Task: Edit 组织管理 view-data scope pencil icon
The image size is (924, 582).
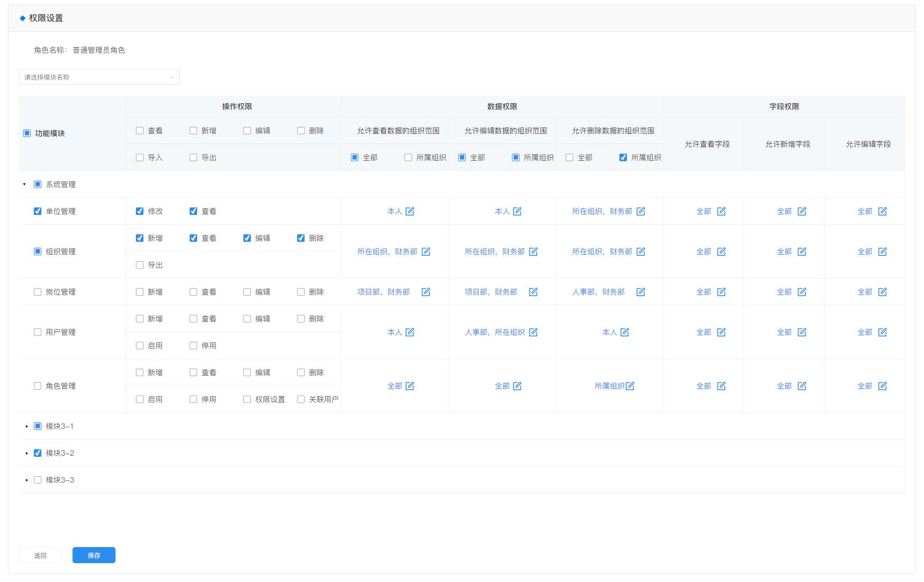Action: (426, 252)
